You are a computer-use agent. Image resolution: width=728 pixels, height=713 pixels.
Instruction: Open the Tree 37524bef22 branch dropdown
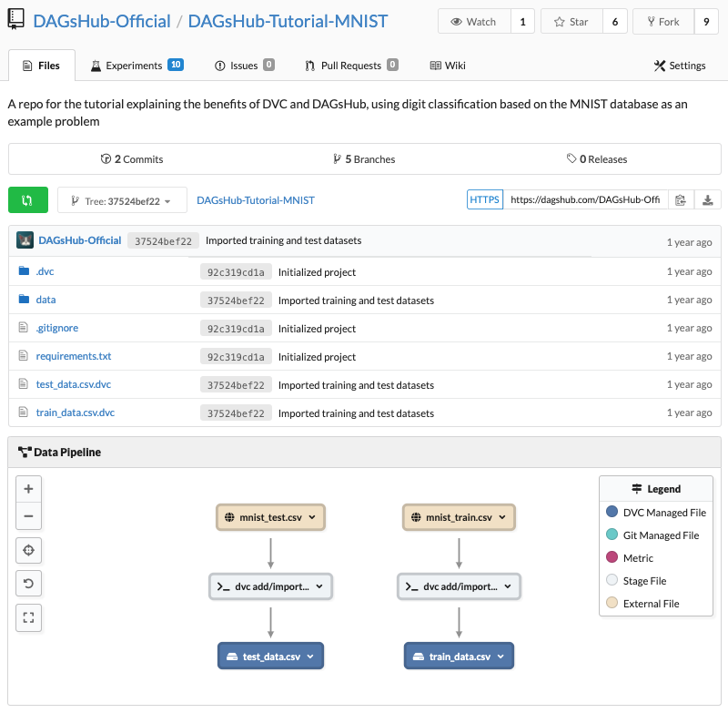click(x=122, y=201)
